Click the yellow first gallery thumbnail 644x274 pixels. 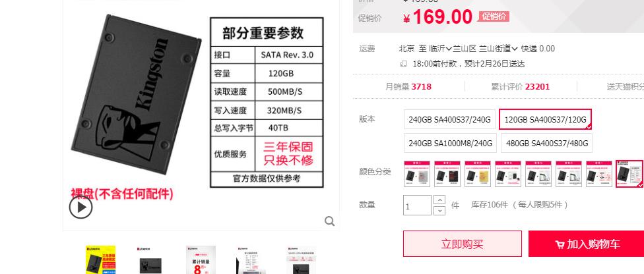tap(100, 260)
